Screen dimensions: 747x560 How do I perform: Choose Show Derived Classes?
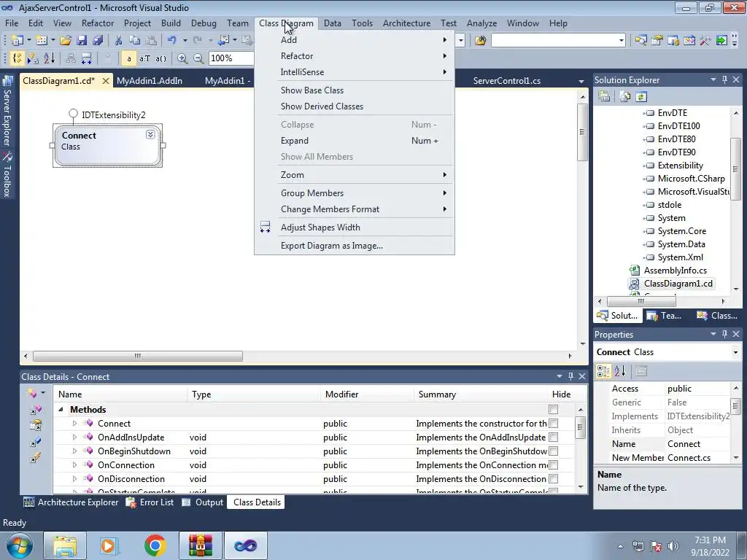tap(355, 106)
